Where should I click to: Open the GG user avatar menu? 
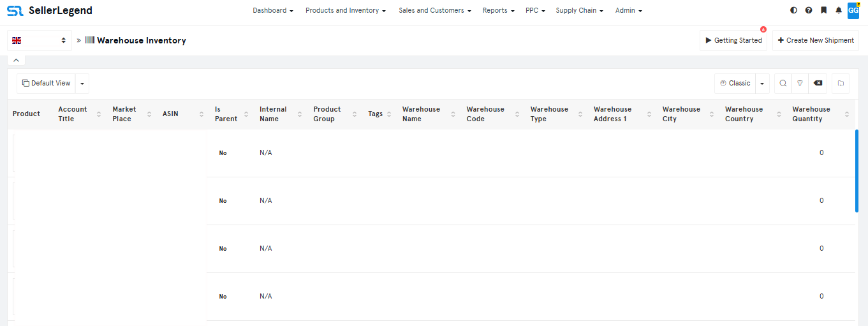[x=853, y=10]
